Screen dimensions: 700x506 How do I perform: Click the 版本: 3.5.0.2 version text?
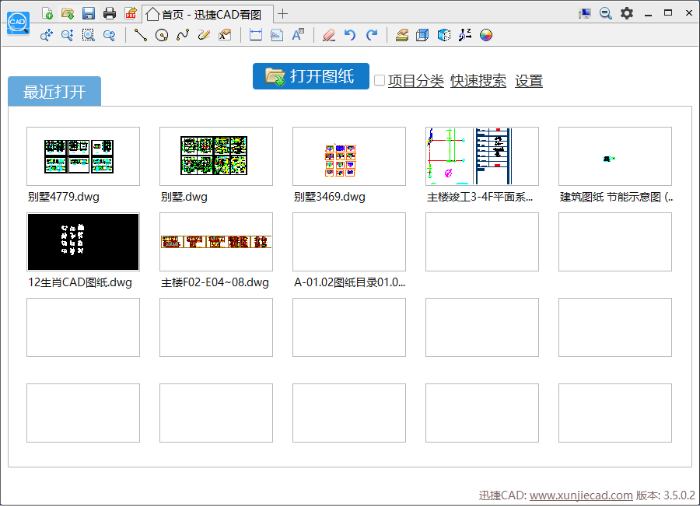tap(666, 495)
